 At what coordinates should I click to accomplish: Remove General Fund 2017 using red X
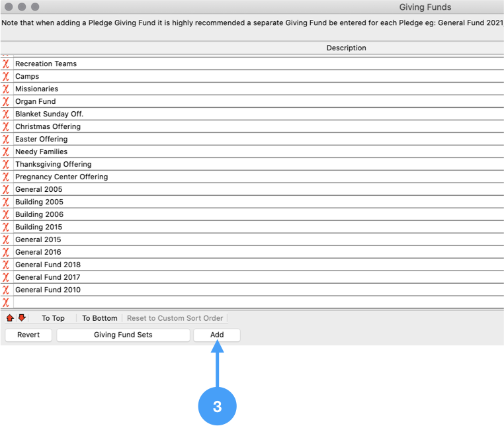(x=6, y=277)
